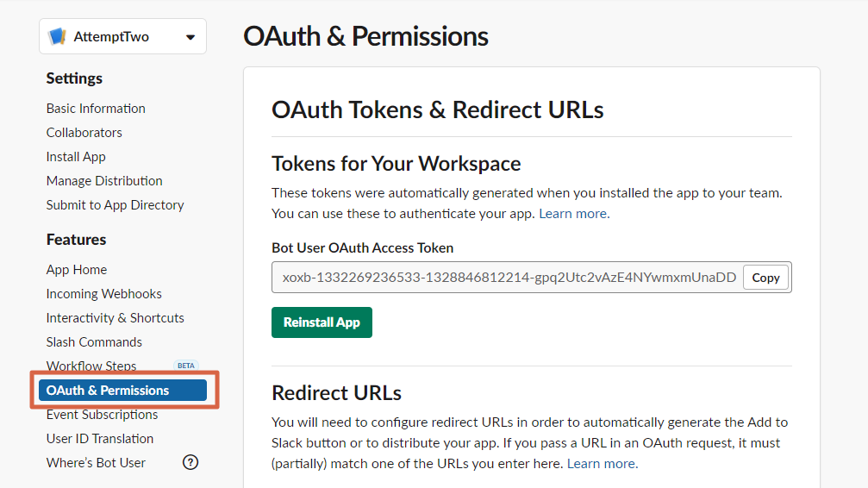Select Install App in the sidebar

click(76, 157)
